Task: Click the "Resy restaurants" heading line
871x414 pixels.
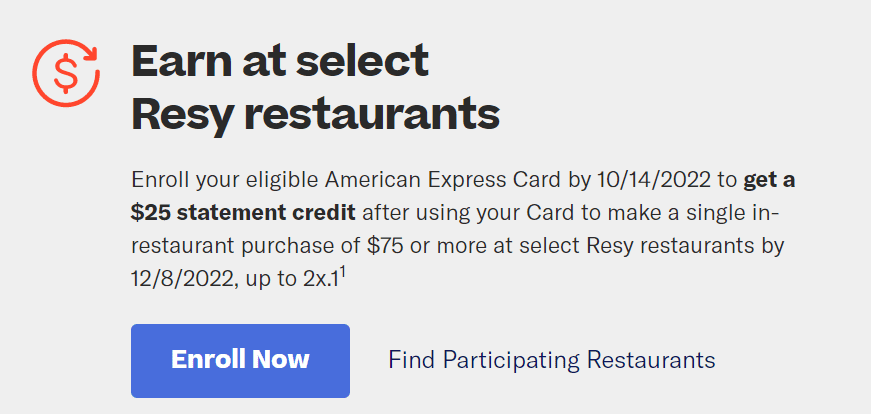Action: (316, 113)
